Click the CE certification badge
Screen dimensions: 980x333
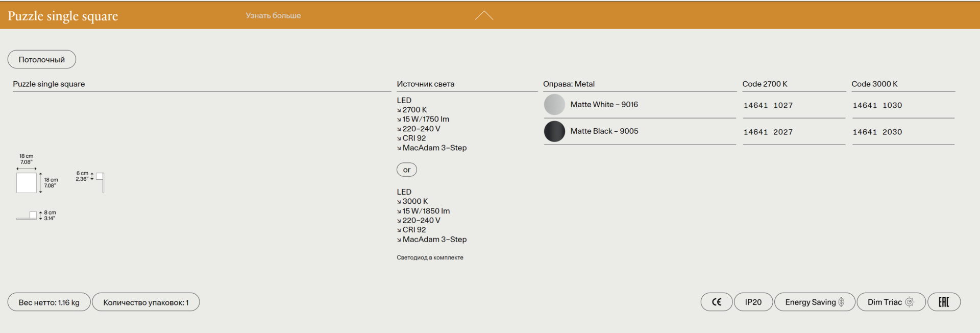pyautogui.click(x=716, y=302)
